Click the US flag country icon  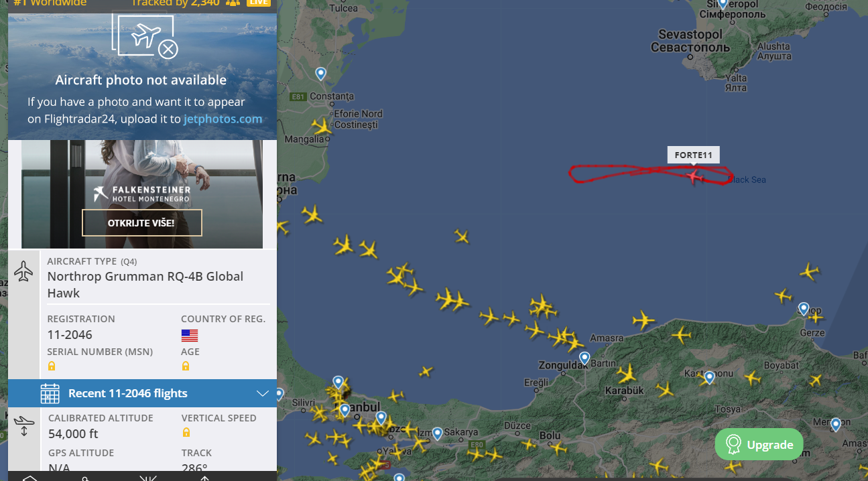[190, 335]
